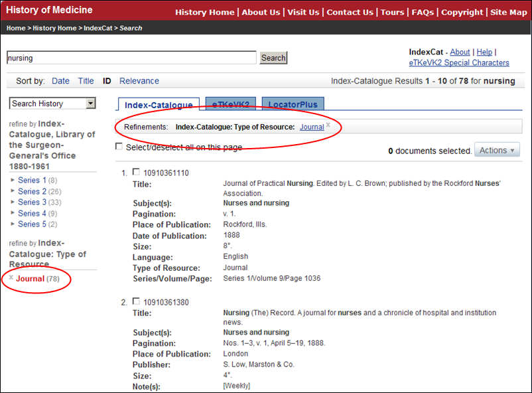This screenshot has width=532, height=393.
Task: Go to IndexCat breadcrumb link
Action: [x=98, y=28]
